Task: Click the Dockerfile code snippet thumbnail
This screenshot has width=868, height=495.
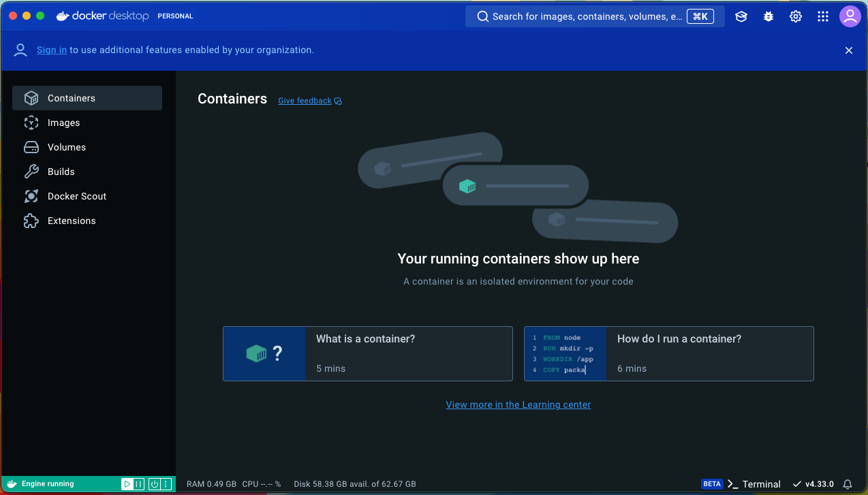Action: coord(565,353)
